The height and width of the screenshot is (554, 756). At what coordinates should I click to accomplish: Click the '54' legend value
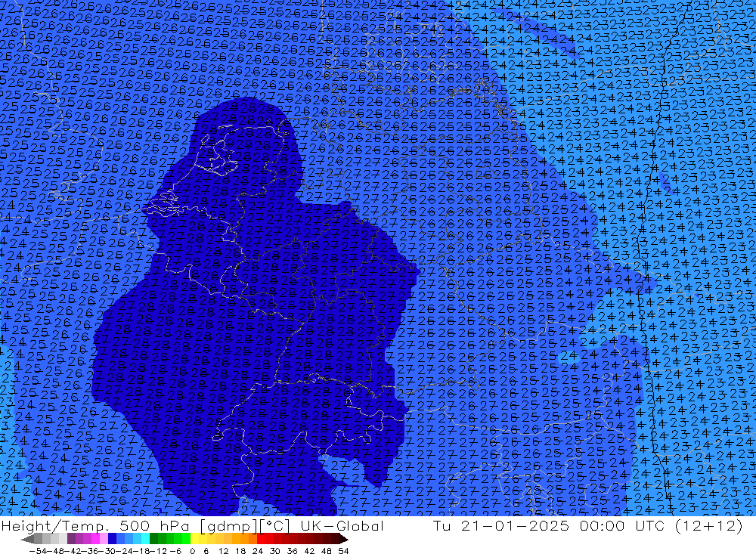(x=343, y=551)
